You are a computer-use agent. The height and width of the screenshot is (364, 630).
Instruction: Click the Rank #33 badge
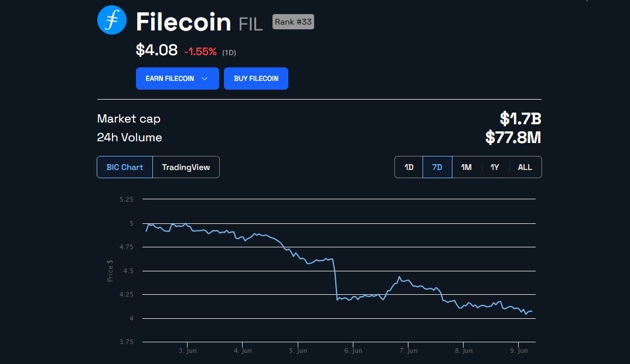coord(293,22)
